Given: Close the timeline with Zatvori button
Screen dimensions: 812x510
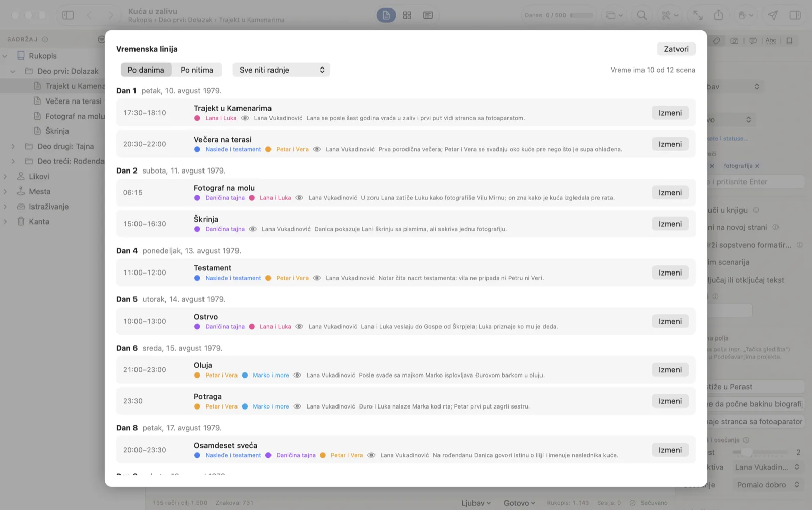Looking at the screenshot, I should tap(676, 49).
